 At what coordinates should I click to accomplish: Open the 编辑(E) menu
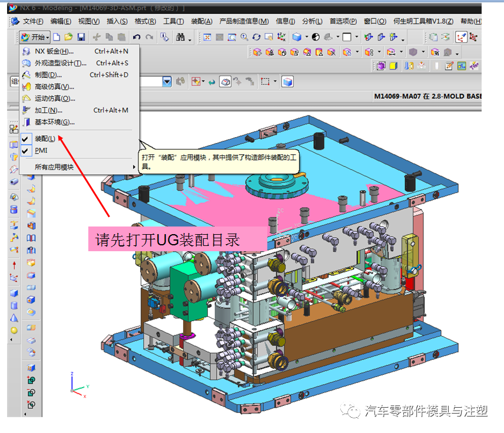pos(61,22)
